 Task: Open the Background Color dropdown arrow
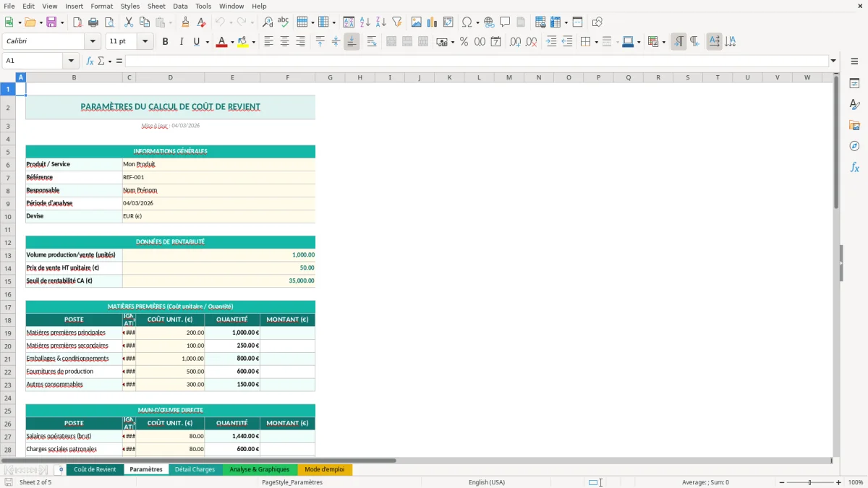point(253,42)
